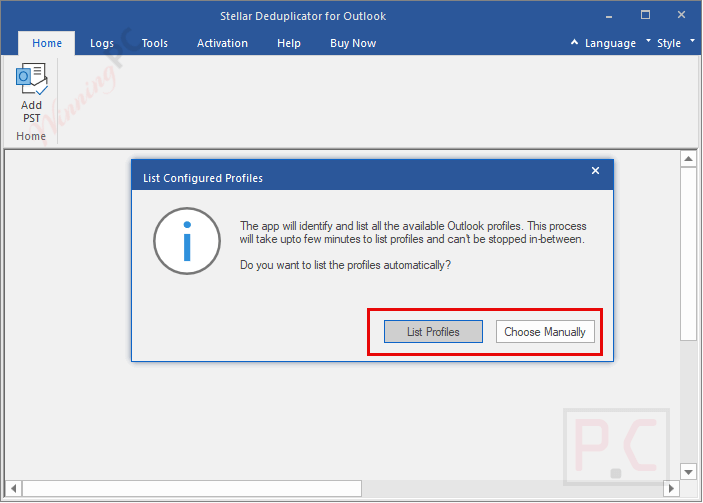Open the Tools tab
703x503 pixels.
[x=155, y=43]
